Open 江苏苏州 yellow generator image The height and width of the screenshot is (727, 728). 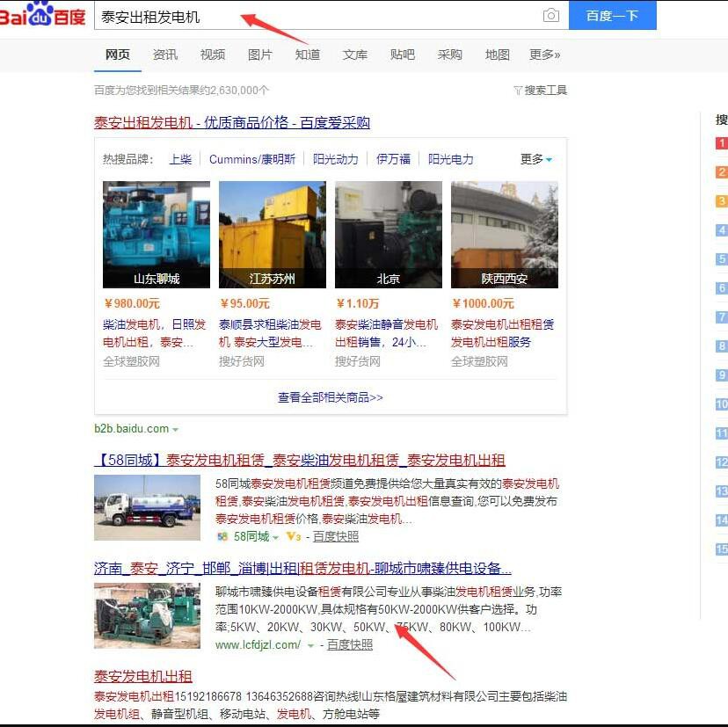click(x=273, y=235)
